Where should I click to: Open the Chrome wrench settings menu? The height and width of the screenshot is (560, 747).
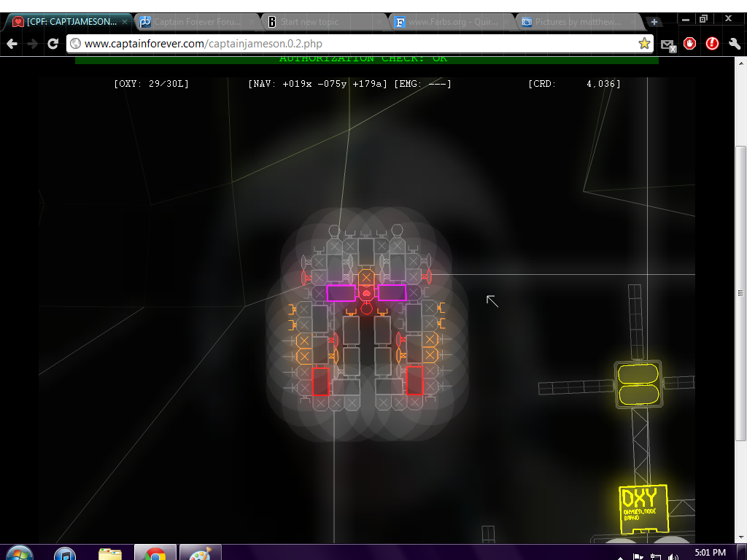(x=735, y=44)
